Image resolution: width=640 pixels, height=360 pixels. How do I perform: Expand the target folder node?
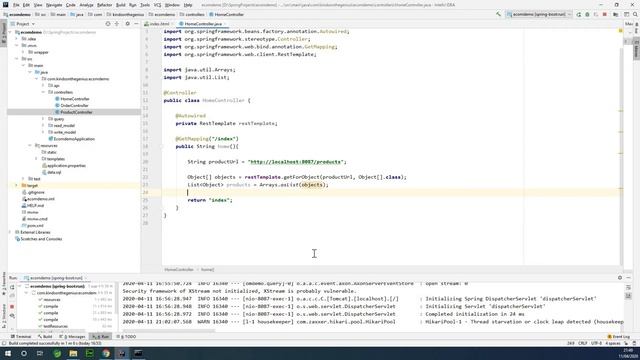(x=17, y=185)
